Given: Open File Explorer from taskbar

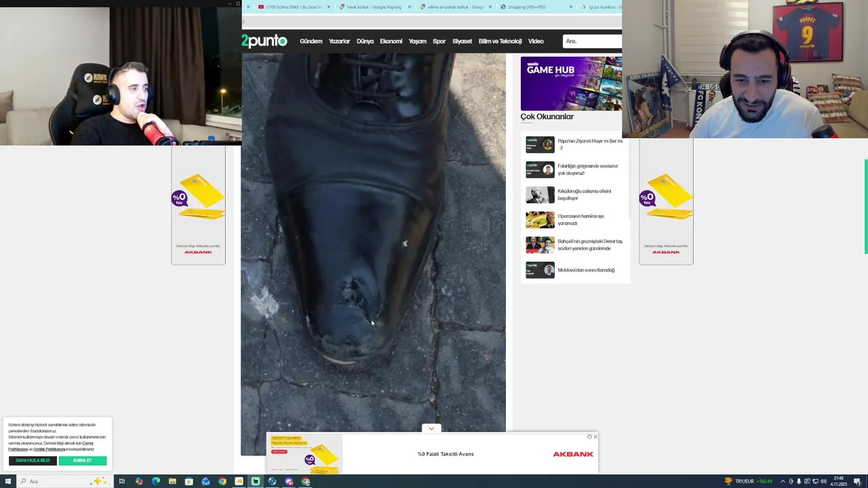Looking at the screenshot, I should pyautogui.click(x=172, y=481).
